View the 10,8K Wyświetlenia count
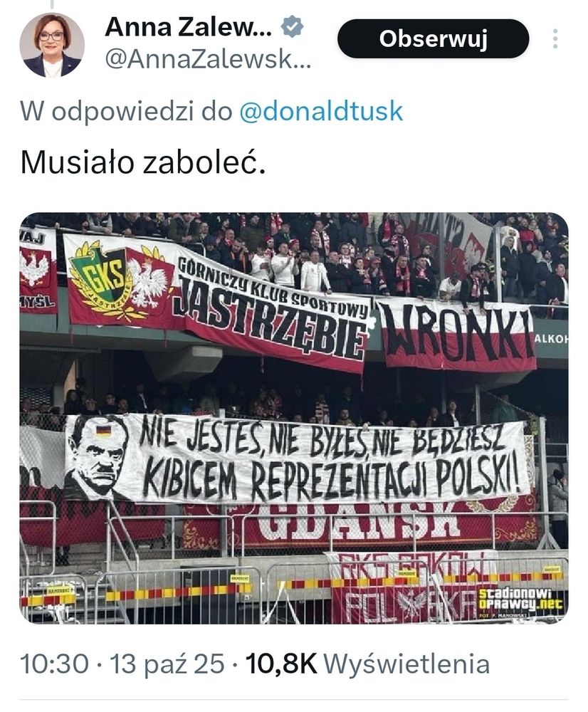588x712 pixels. point(368,664)
